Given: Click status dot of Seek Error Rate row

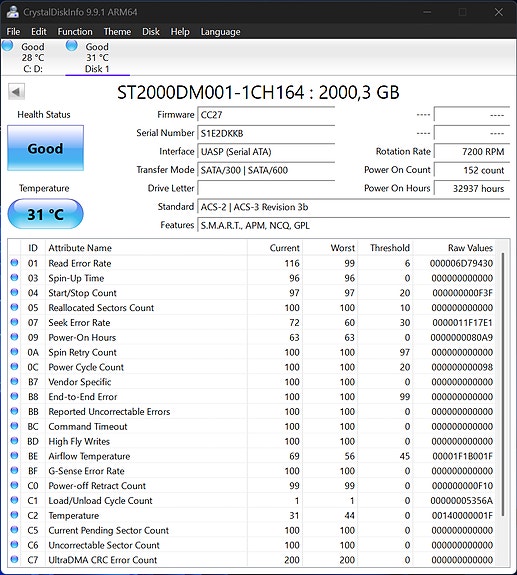Looking at the screenshot, I should (14, 322).
